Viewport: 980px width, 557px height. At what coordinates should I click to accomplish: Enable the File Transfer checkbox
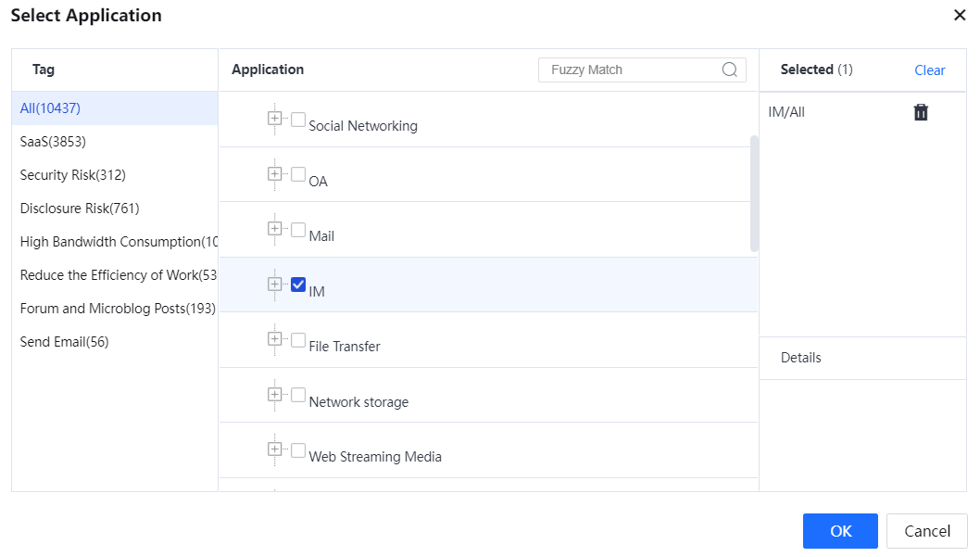[298, 340]
